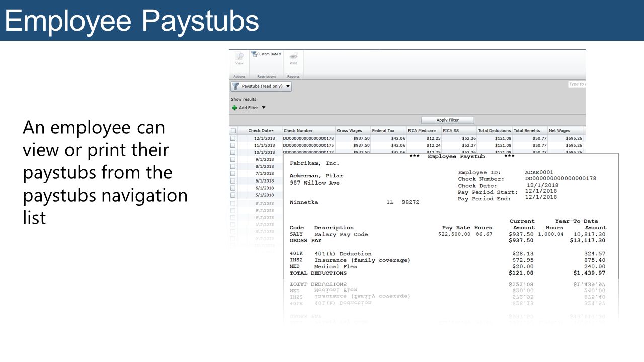Image resolution: width=644 pixels, height=362 pixels.
Task: Click the green plus Add Filter icon
Action: point(234,108)
